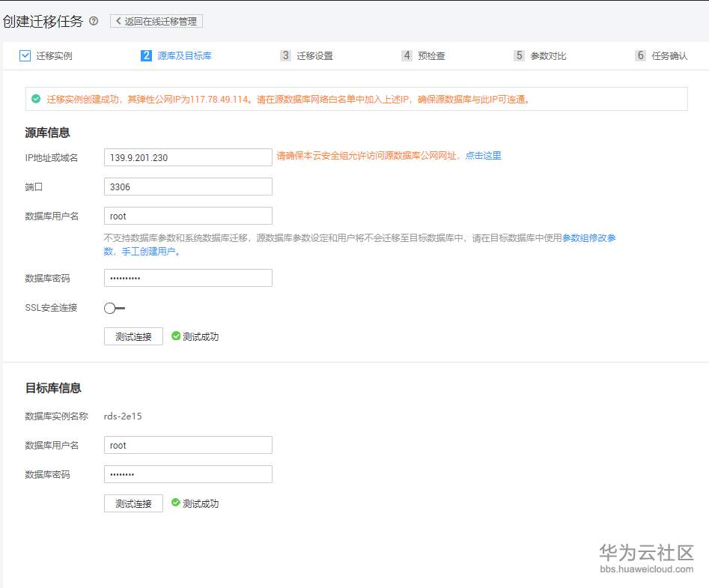Click the help question mark icon beside the title
This screenshot has height=588, width=709.
[x=94, y=21]
